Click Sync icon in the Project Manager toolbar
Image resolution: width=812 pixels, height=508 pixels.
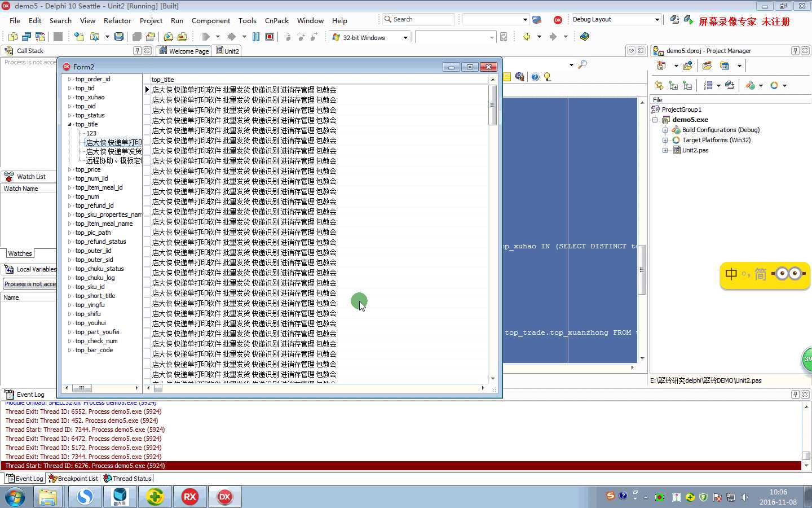(x=659, y=85)
